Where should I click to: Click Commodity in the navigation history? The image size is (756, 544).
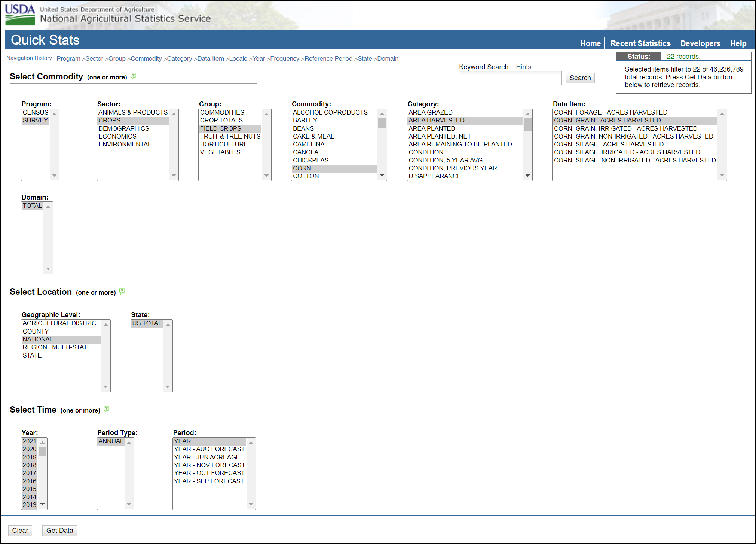[x=146, y=58]
